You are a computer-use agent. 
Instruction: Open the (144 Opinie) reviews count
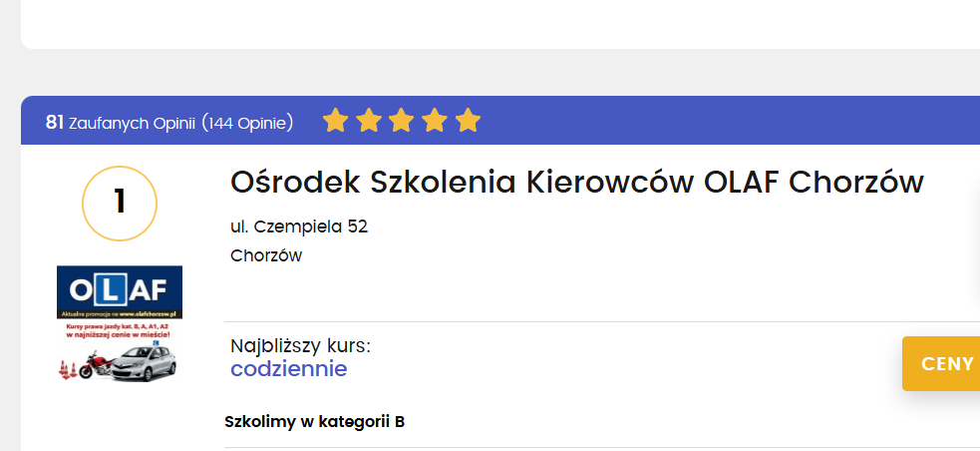(x=247, y=123)
